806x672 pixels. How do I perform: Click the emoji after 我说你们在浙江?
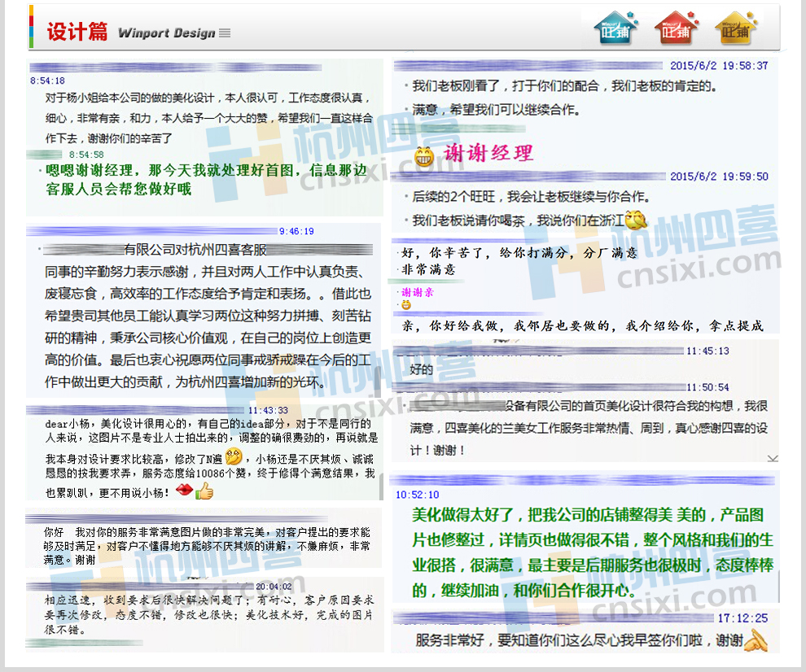coord(635,220)
